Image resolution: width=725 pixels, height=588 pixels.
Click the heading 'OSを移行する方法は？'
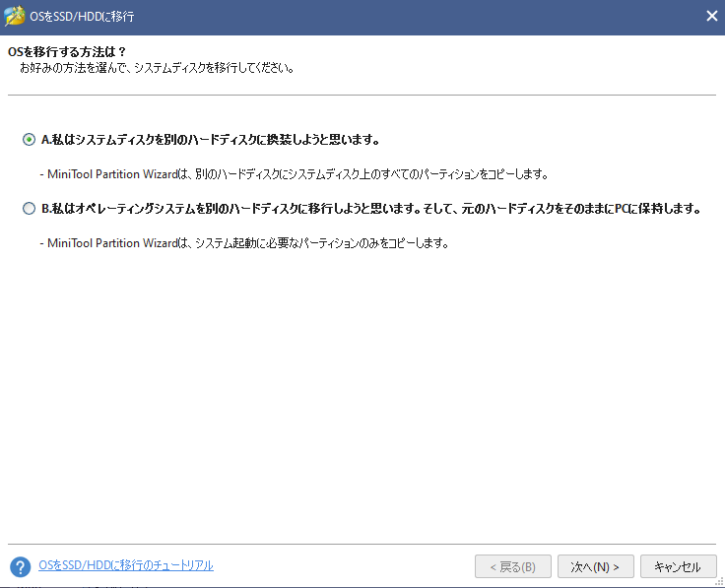point(67,51)
